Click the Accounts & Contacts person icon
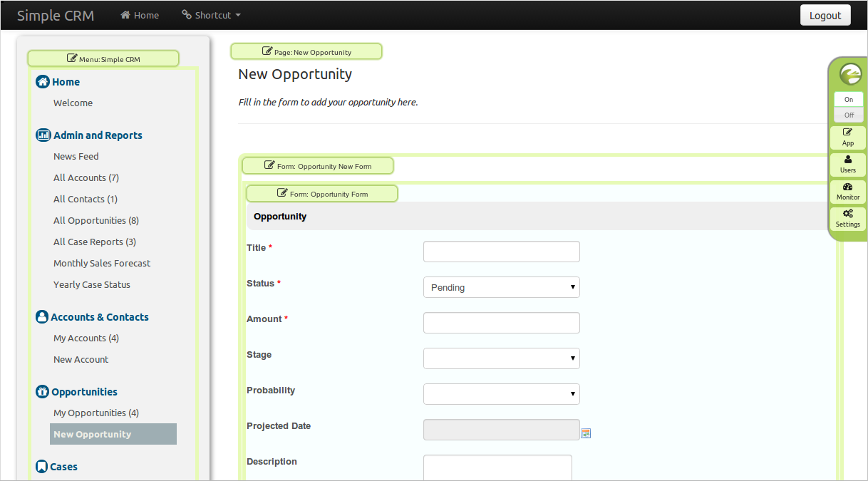The image size is (868, 481). tap(42, 317)
